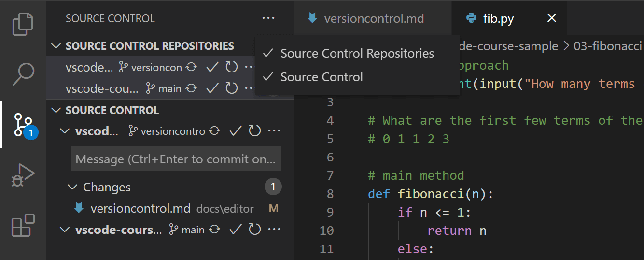Viewport: 644px width, 260px height.
Task: Open the Search view in activity bar
Action: (x=23, y=74)
